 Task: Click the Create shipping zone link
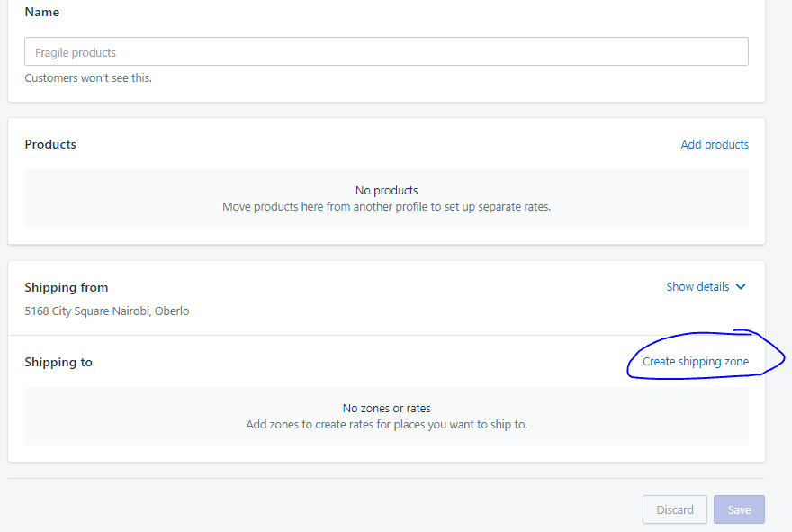(696, 362)
